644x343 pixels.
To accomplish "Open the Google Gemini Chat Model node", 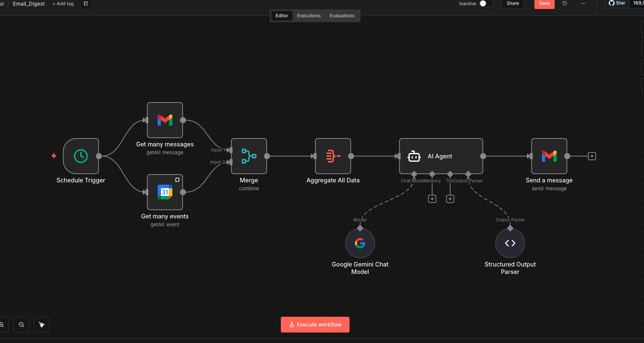I will (360, 243).
